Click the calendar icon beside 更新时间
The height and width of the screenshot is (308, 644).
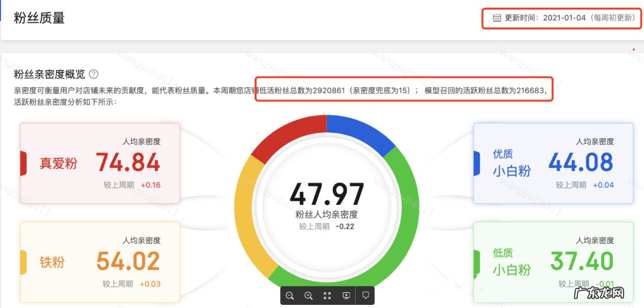(x=496, y=19)
